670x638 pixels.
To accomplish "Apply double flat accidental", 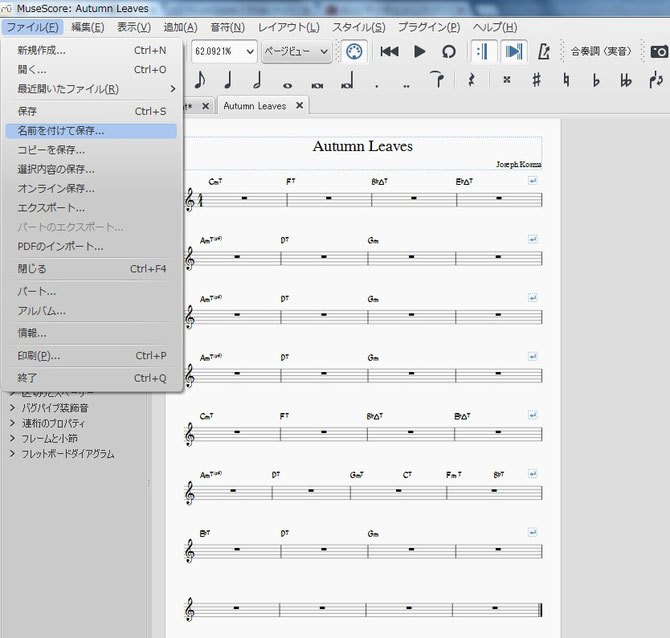I will (x=626, y=80).
